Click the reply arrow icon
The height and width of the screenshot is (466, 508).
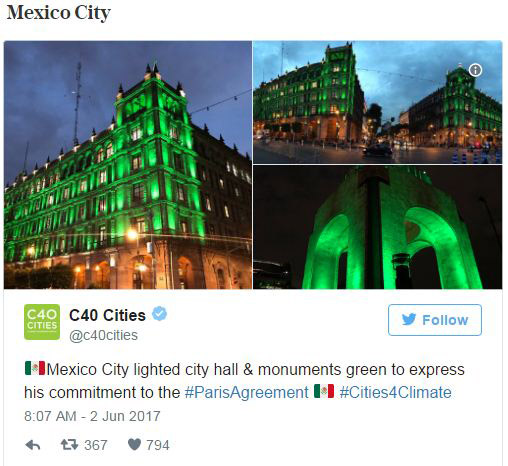(x=33, y=445)
